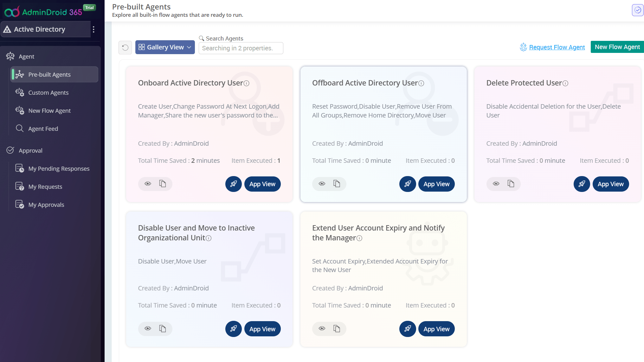Click the task status icon at top right
Image resolution: width=644 pixels, height=362 pixels.
tap(637, 10)
